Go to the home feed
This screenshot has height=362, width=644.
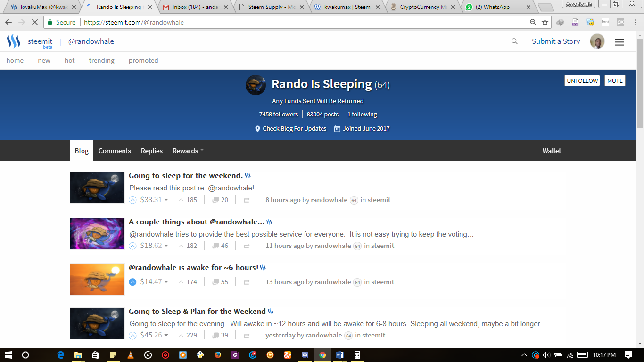click(x=15, y=60)
